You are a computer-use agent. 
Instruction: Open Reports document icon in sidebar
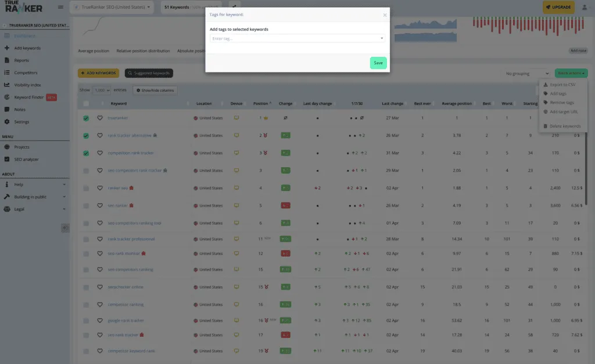(x=7, y=60)
